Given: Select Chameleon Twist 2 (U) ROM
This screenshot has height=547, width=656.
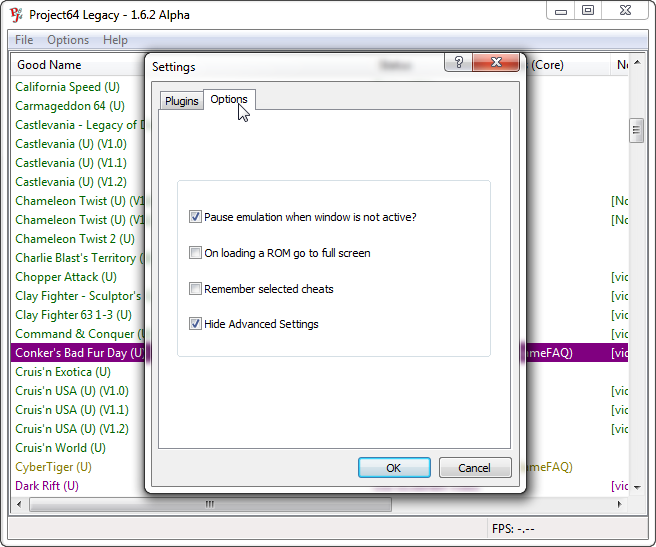Looking at the screenshot, I should 75,239.
